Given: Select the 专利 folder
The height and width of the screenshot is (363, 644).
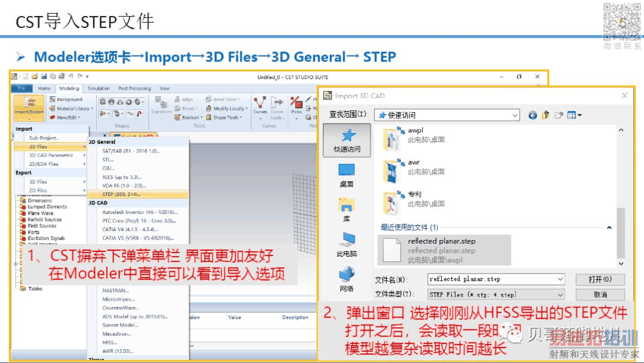Looking at the screenshot, I should coord(414,204).
